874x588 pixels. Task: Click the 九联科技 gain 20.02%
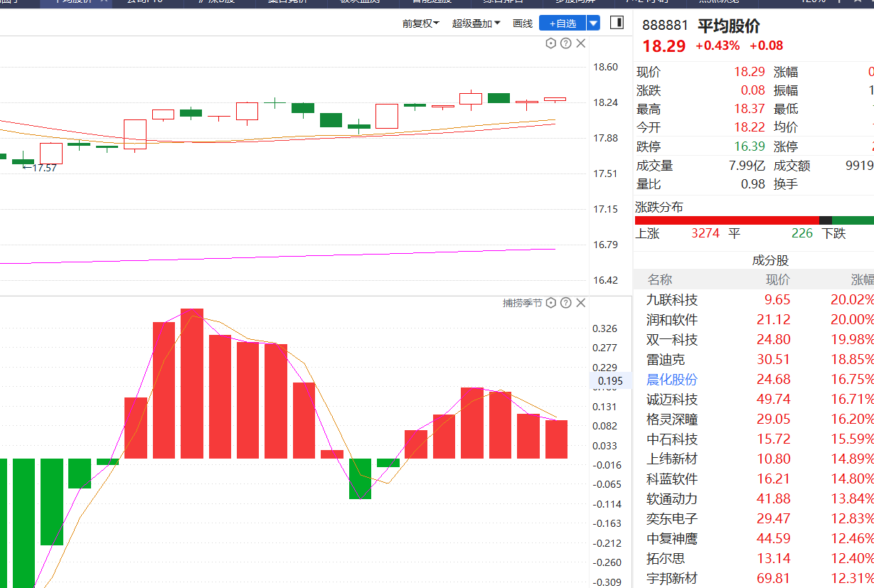point(852,300)
